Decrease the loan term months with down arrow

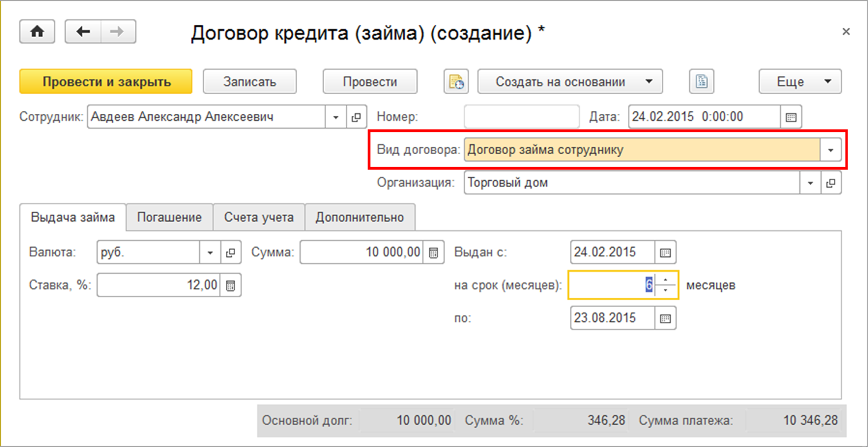(665, 290)
